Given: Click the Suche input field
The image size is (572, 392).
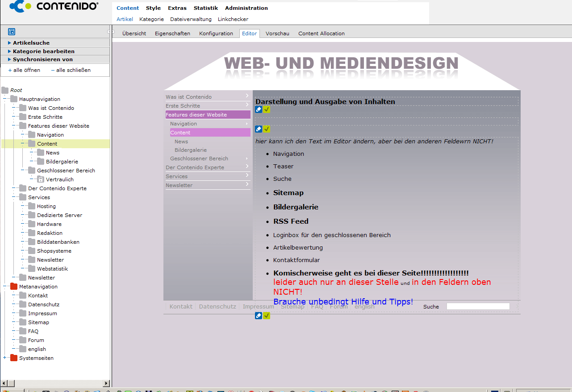Looking at the screenshot, I should pos(478,306).
